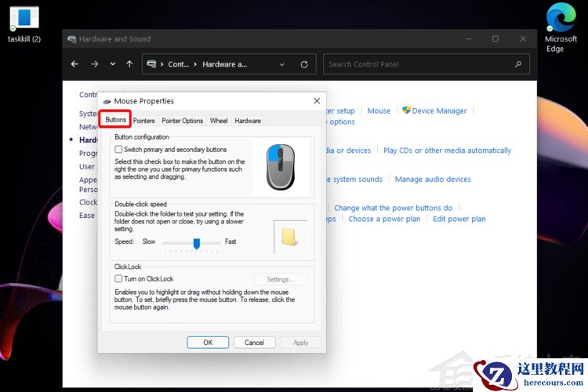Open Edit power plan link
Image resolution: width=588 pixels, height=392 pixels.
(x=459, y=219)
